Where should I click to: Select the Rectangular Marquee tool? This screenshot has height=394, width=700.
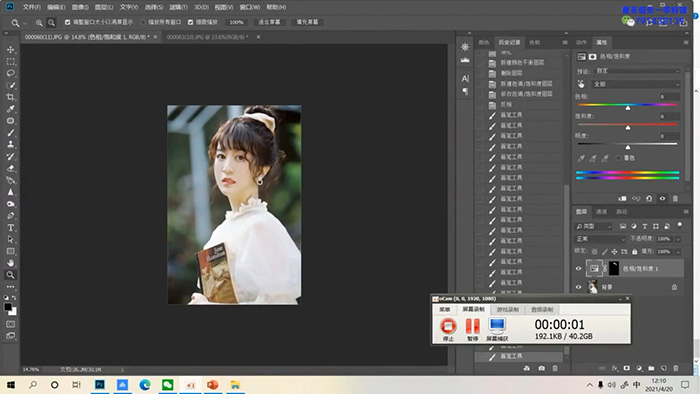[x=11, y=62]
